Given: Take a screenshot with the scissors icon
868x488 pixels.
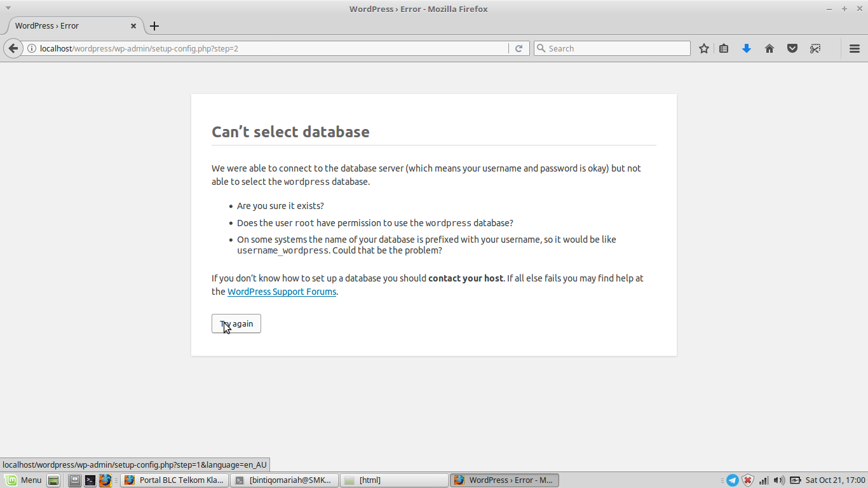Looking at the screenshot, I should [x=815, y=48].
